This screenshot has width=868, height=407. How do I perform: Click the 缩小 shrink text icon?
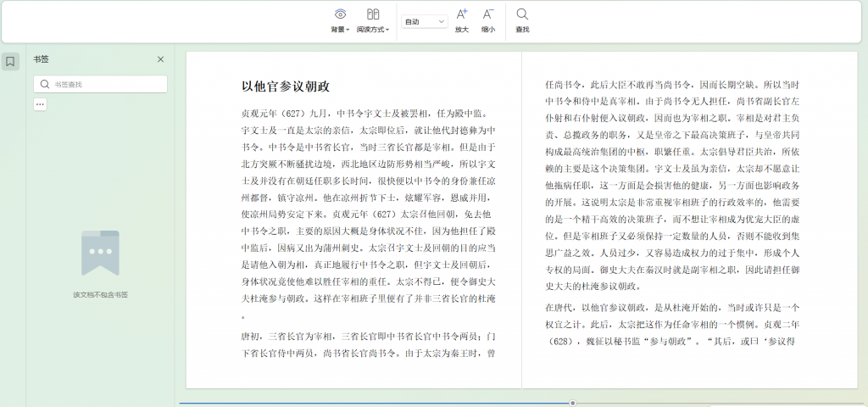pyautogui.click(x=487, y=14)
